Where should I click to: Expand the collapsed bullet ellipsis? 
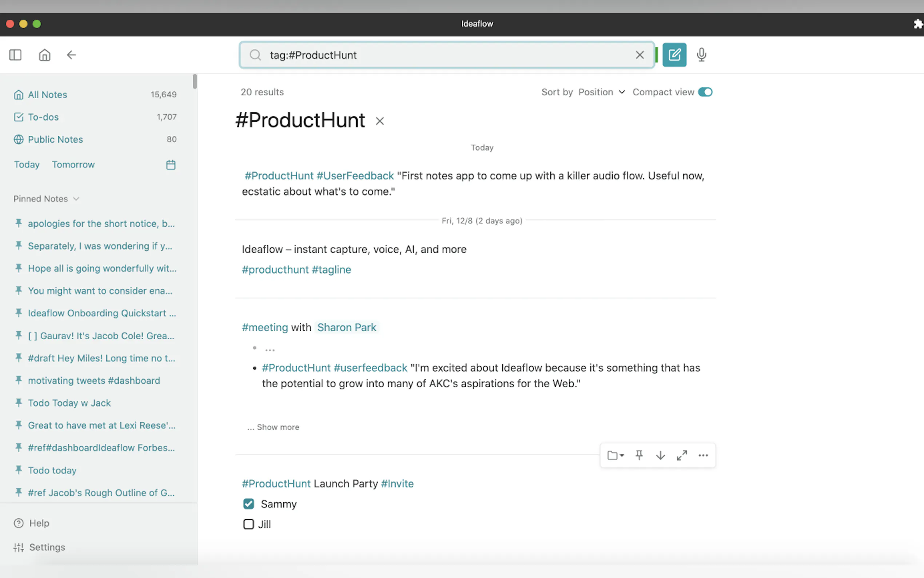(x=270, y=349)
